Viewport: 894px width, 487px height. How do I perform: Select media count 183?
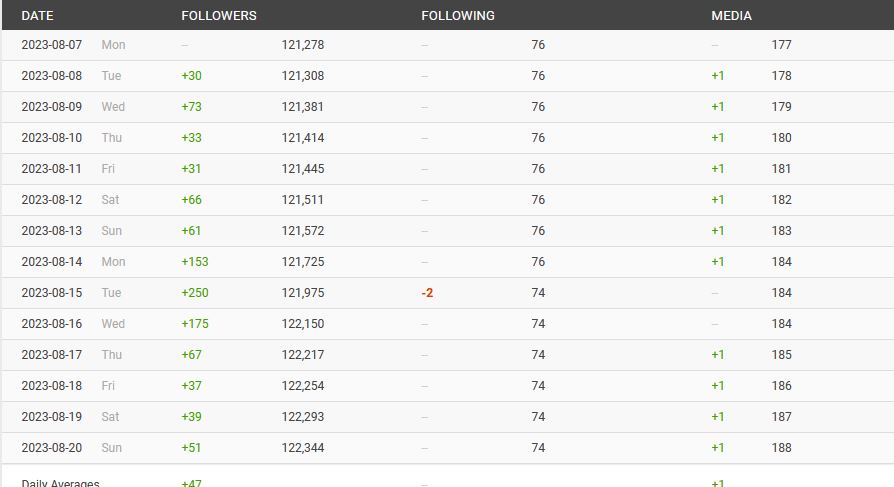click(x=781, y=231)
